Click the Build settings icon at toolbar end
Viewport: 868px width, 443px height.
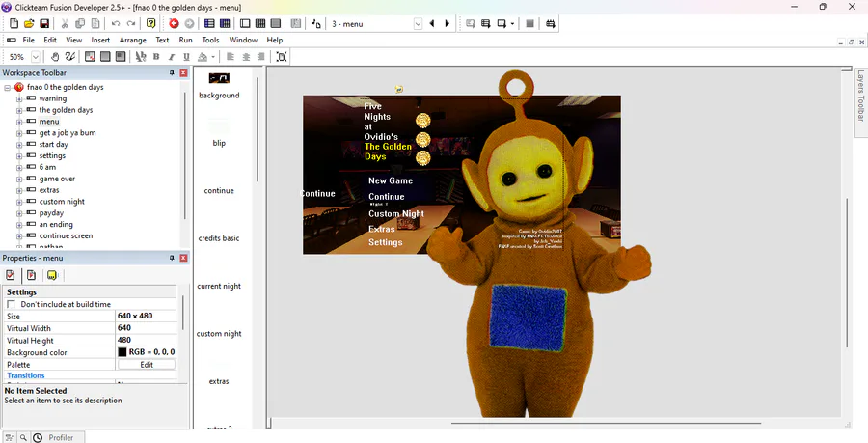[x=551, y=23]
